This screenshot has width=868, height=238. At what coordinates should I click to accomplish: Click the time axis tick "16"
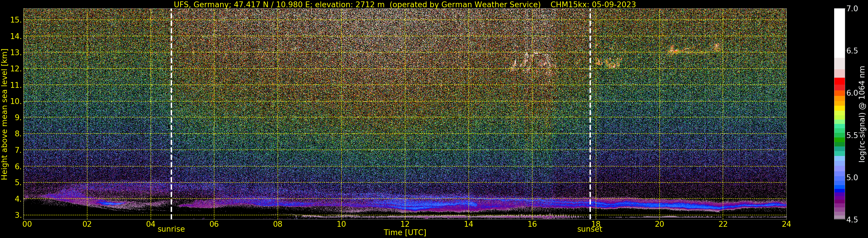532,224
